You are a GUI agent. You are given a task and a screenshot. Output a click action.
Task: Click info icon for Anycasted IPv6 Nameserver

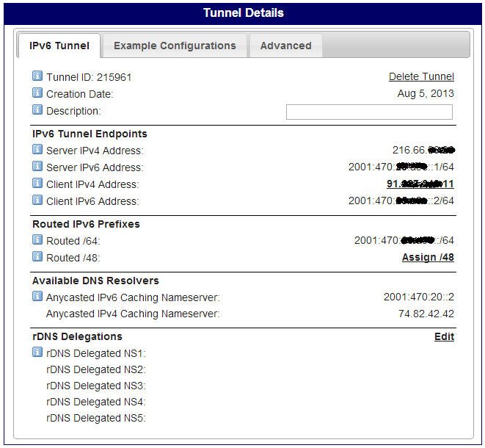pyautogui.click(x=37, y=297)
